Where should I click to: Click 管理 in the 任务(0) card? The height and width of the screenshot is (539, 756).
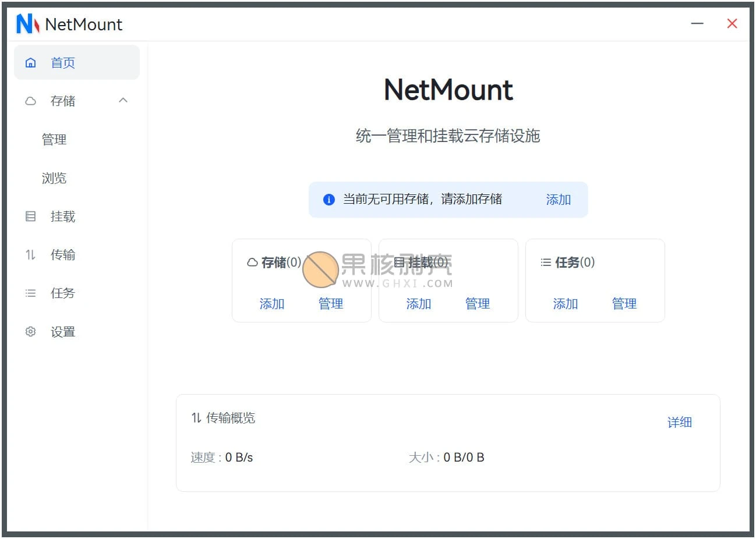(x=624, y=304)
